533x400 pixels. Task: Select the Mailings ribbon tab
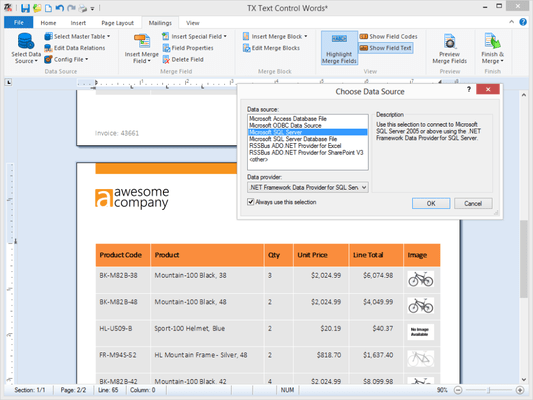[x=160, y=23]
